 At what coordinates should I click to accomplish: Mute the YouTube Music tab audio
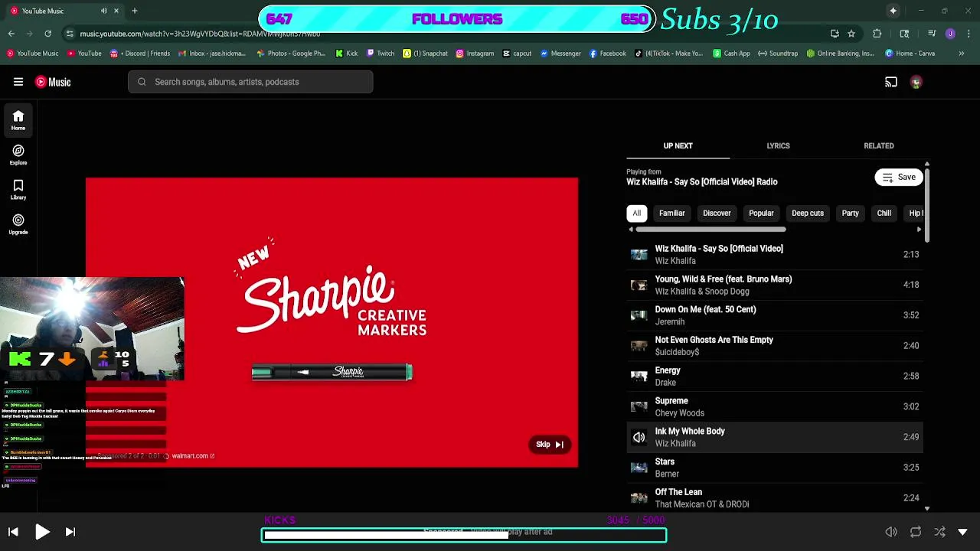[104, 11]
